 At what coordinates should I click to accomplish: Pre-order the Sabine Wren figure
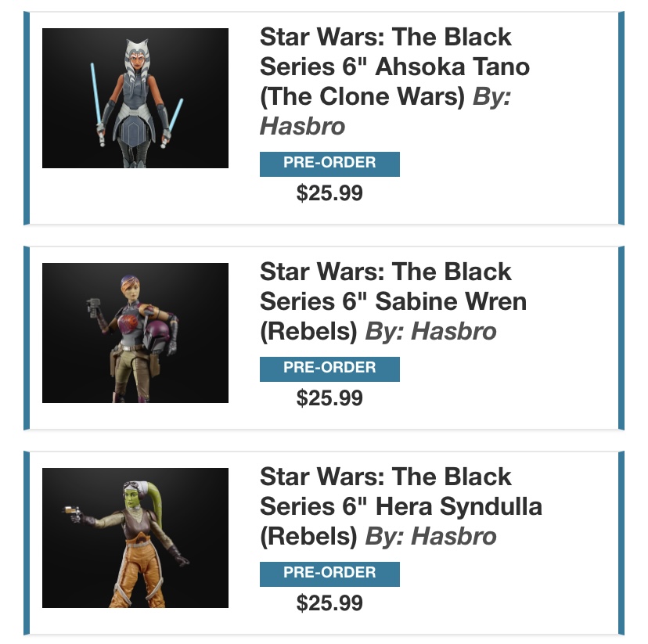[329, 369]
